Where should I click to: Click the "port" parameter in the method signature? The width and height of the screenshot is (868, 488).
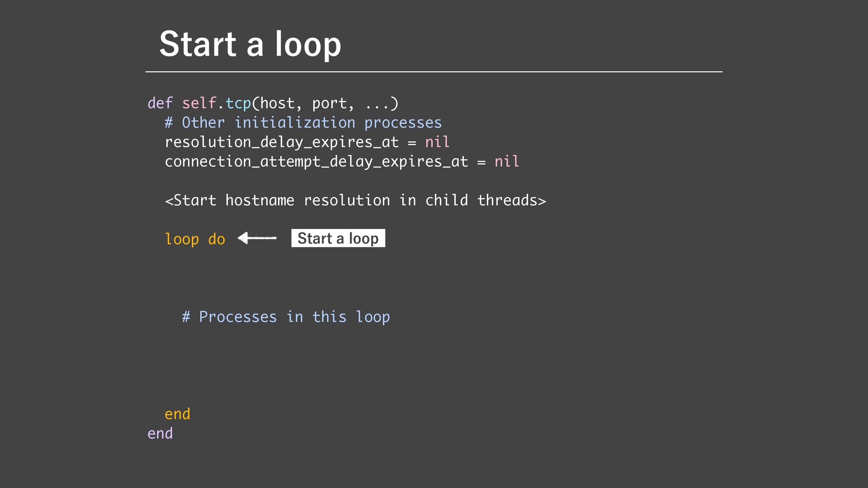(x=329, y=103)
